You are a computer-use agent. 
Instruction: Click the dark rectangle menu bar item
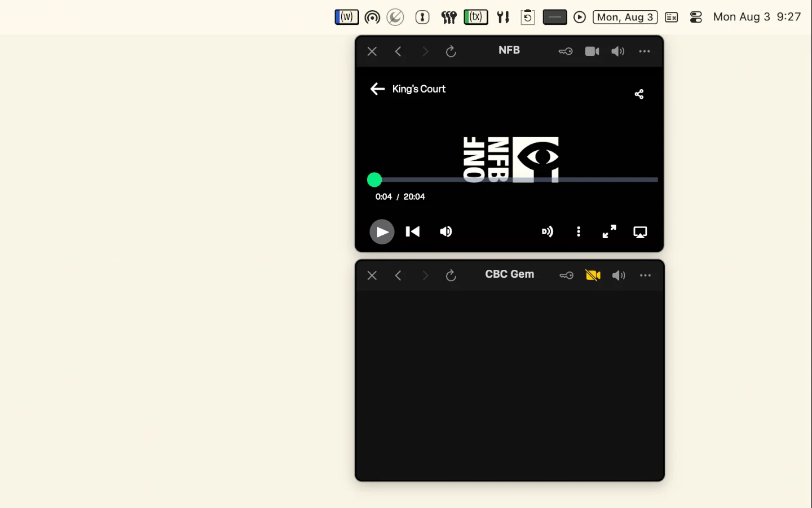[x=555, y=17]
